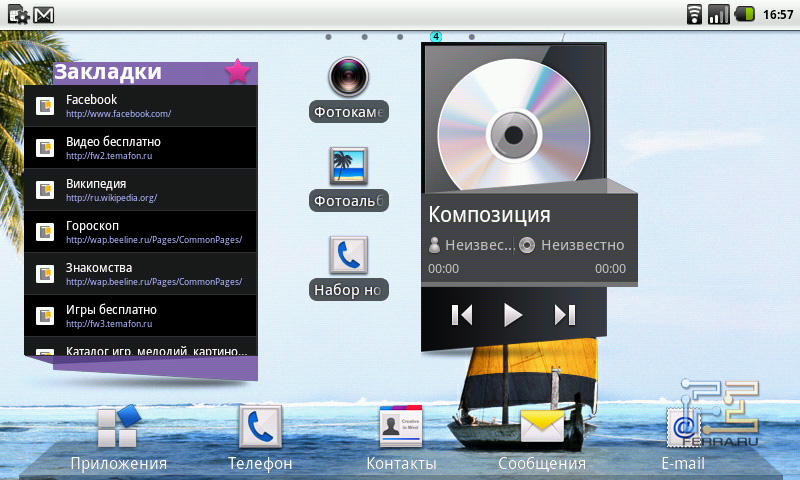Go to the previous track

tap(461, 315)
